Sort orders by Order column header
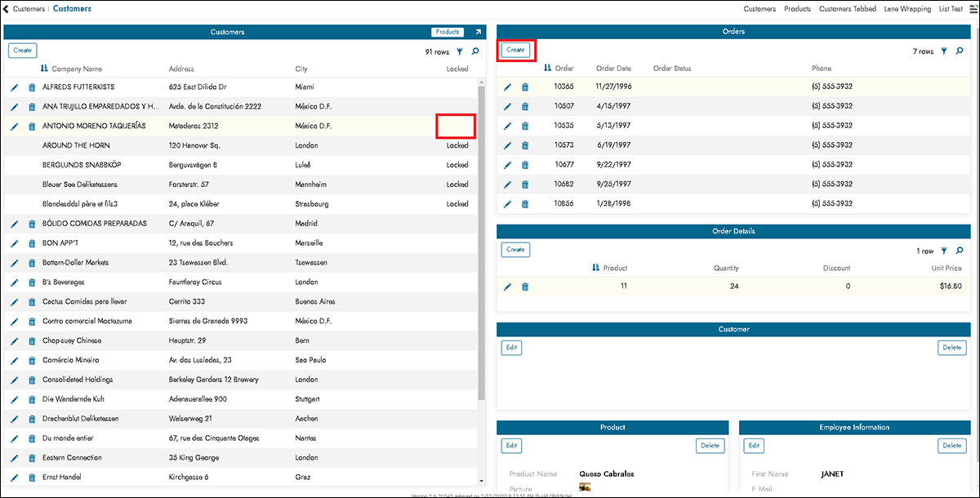 click(x=563, y=69)
